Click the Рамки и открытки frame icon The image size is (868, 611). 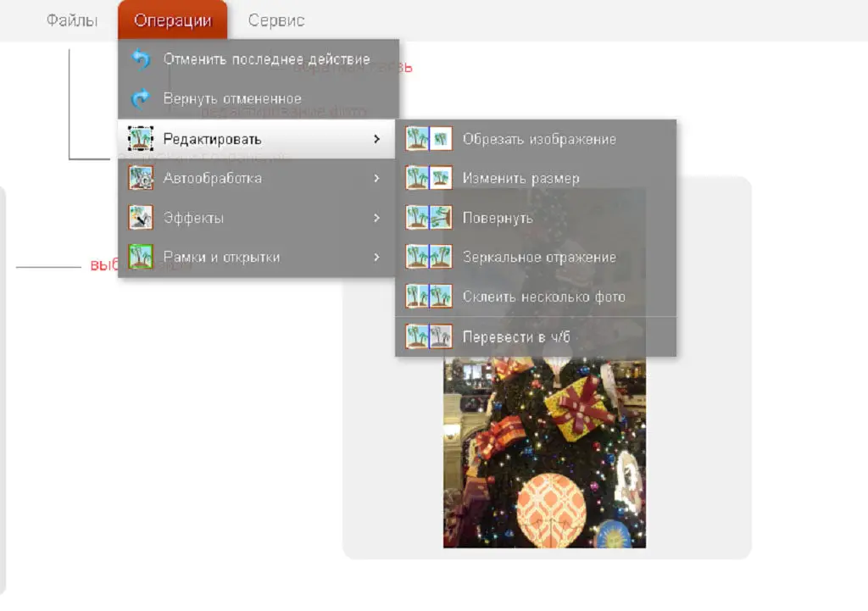[x=141, y=257]
